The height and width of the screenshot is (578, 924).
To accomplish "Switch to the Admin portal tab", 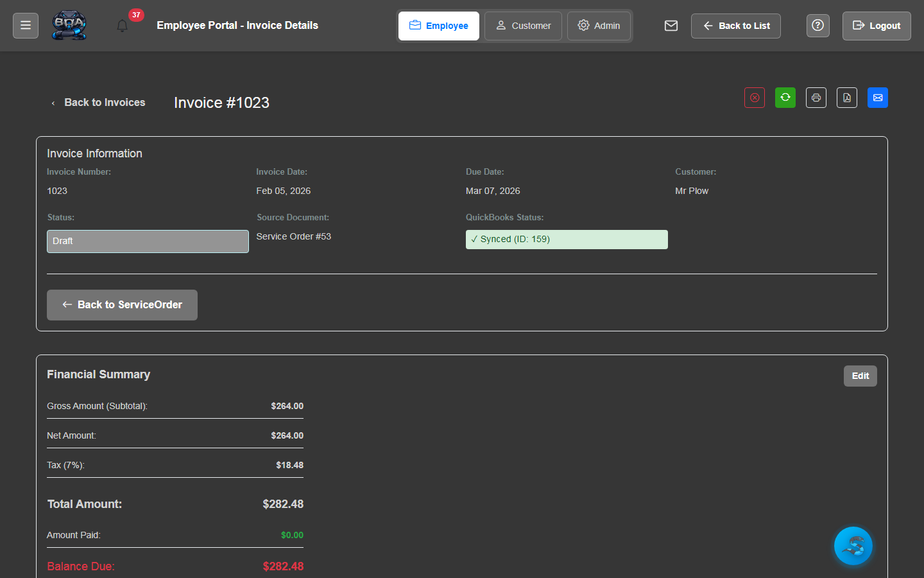I will pos(599,26).
